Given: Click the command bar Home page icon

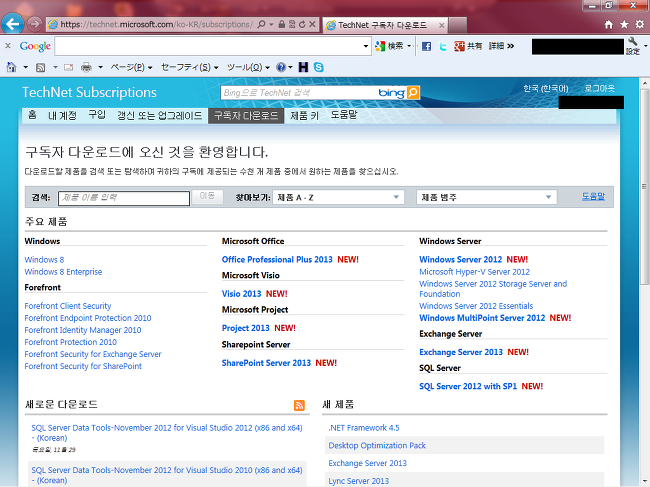Looking at the screenshot, I should pos(12,67).
